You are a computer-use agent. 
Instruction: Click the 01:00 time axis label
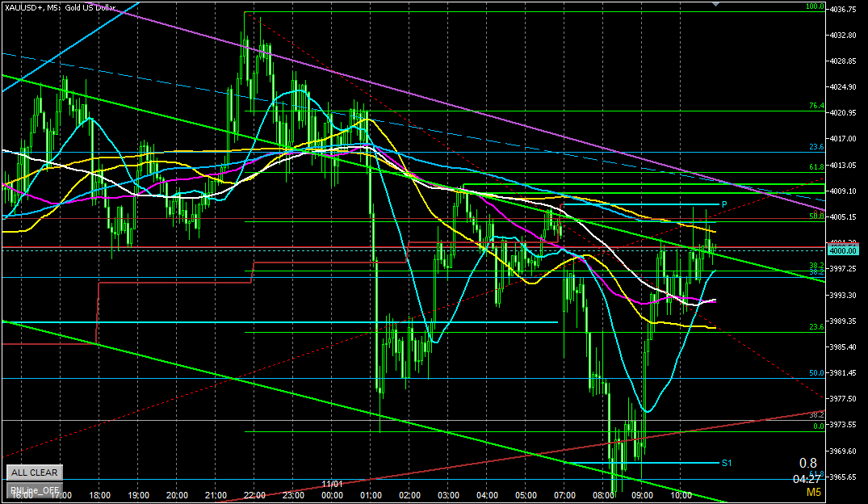pyautogui.click(x=371, y=495)
